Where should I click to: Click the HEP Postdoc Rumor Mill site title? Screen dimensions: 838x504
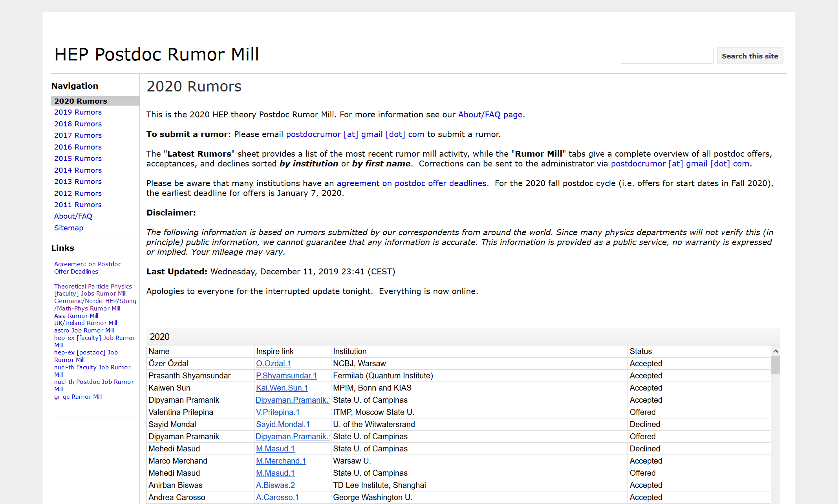click(x=157, y=54)
